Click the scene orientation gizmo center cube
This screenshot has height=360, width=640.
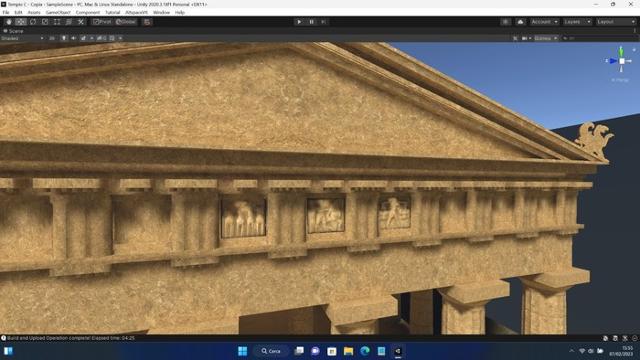pyautogui.click(x=622, y=61)
